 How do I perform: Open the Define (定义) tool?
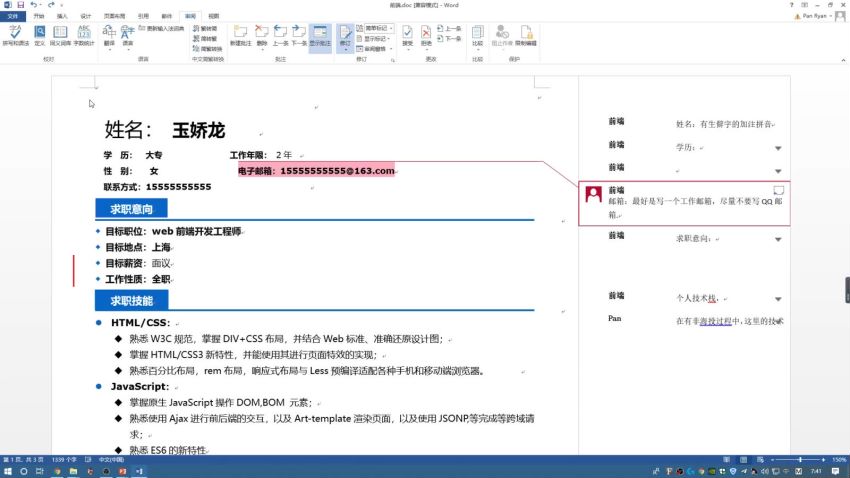coord(40,36)
